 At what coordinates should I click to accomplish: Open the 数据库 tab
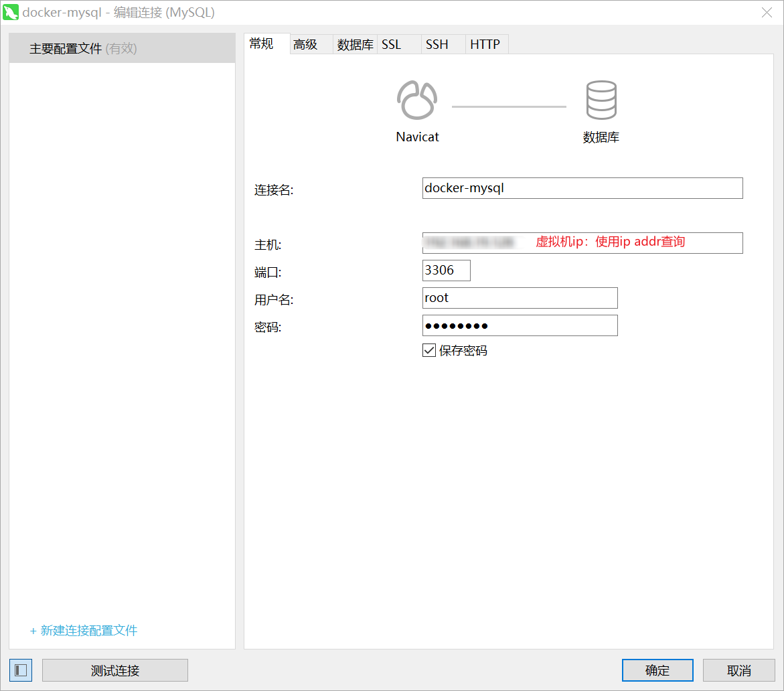(355, 44)
